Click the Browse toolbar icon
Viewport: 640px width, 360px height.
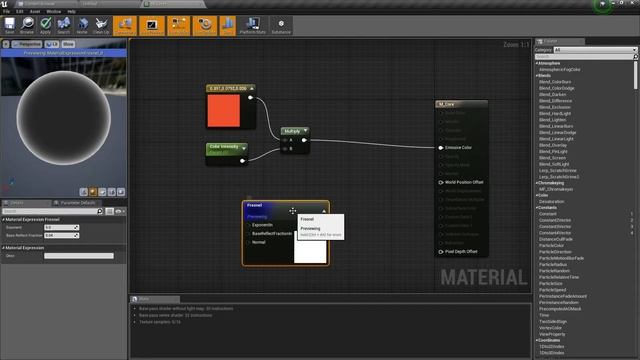[27, 26]
